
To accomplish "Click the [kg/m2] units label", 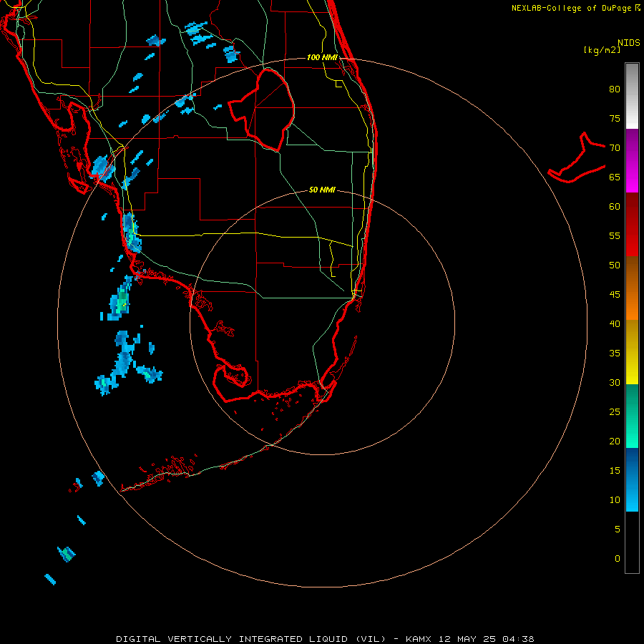I will [x=602, y=50].
